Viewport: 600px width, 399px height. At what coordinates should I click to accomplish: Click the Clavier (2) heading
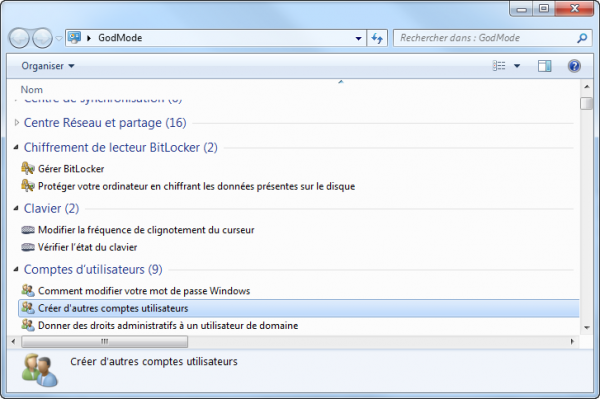point(51,208)
